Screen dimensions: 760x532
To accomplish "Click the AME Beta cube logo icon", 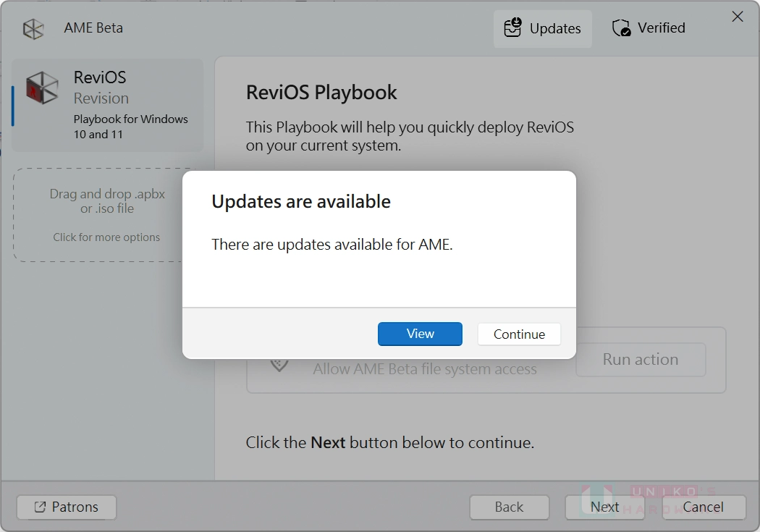I will pos(33,28).
